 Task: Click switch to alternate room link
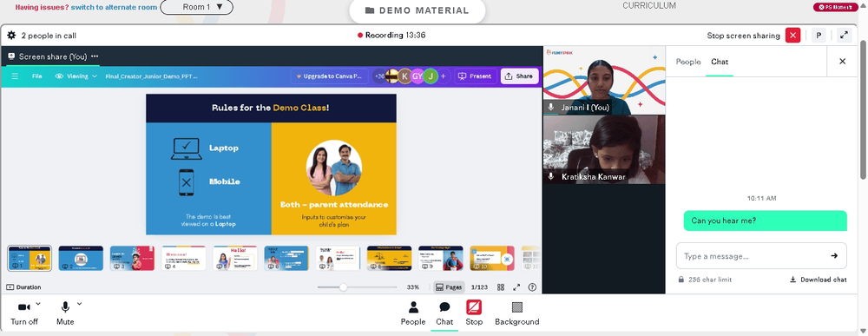[x=114, y=8]
